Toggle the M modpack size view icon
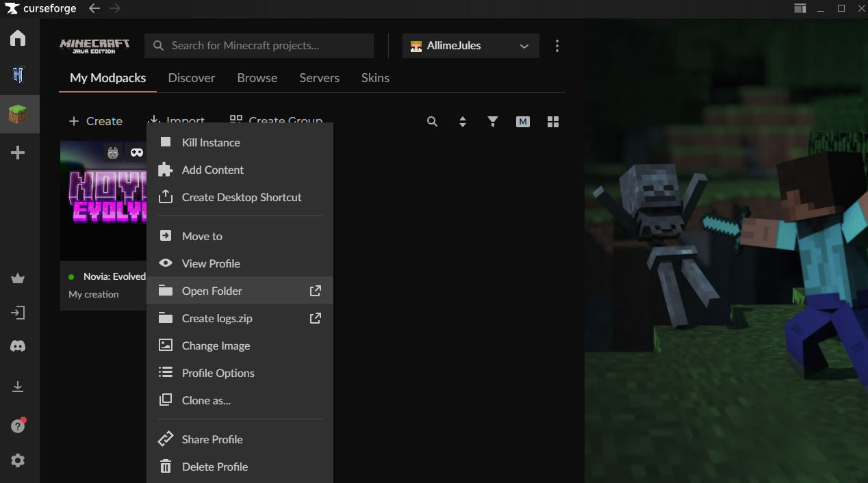This screenshot has height=483, width=868. coord(523,122)
